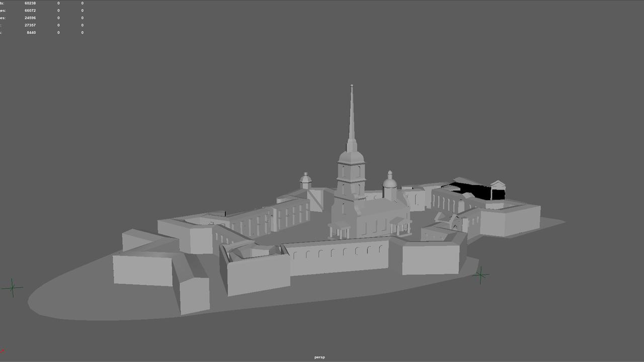Click the 66072 edge count readout

[30, 11]
